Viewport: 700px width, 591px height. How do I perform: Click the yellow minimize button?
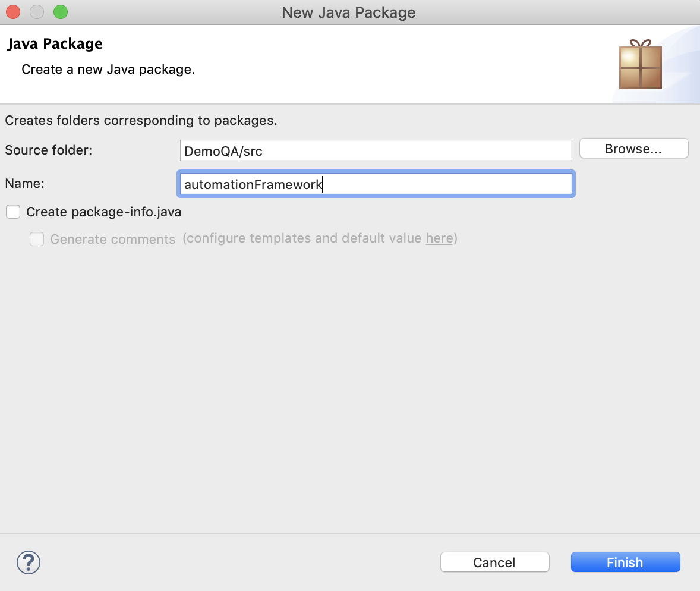click(x=36, y=12)
